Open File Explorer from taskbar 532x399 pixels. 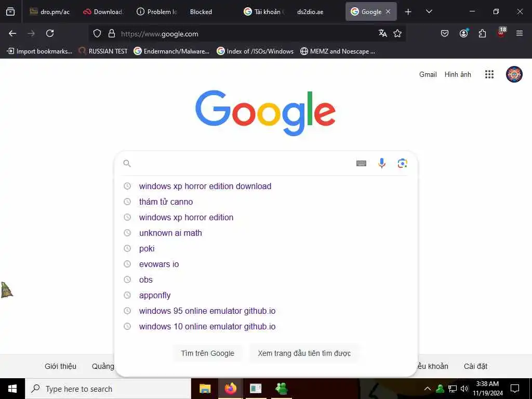(x=205, y=389)
